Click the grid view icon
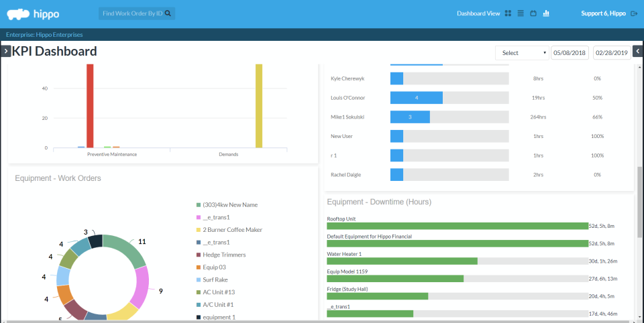This screenshot has height=323, width=644. [x=508, y=13]
